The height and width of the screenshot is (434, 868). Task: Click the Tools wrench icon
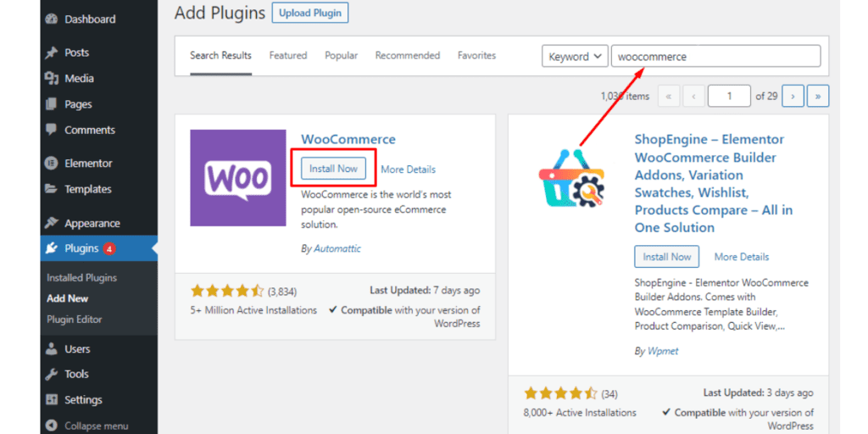coord(52,374)
